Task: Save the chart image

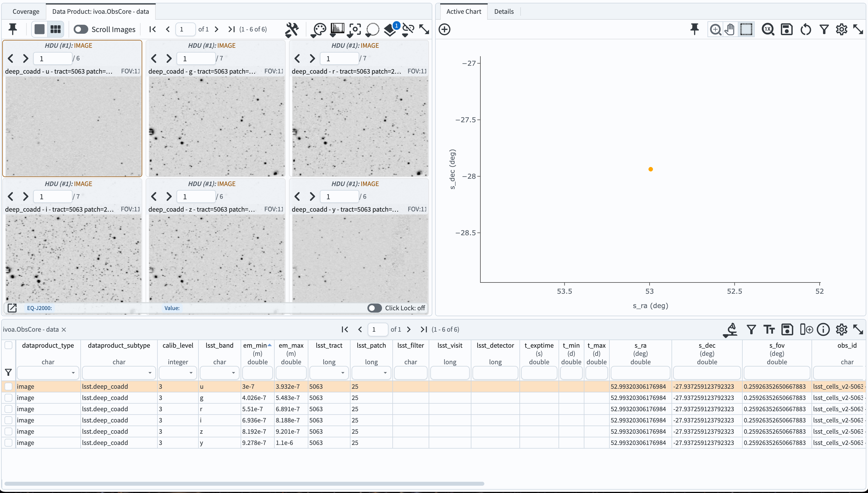Action: tap(786, 30)
